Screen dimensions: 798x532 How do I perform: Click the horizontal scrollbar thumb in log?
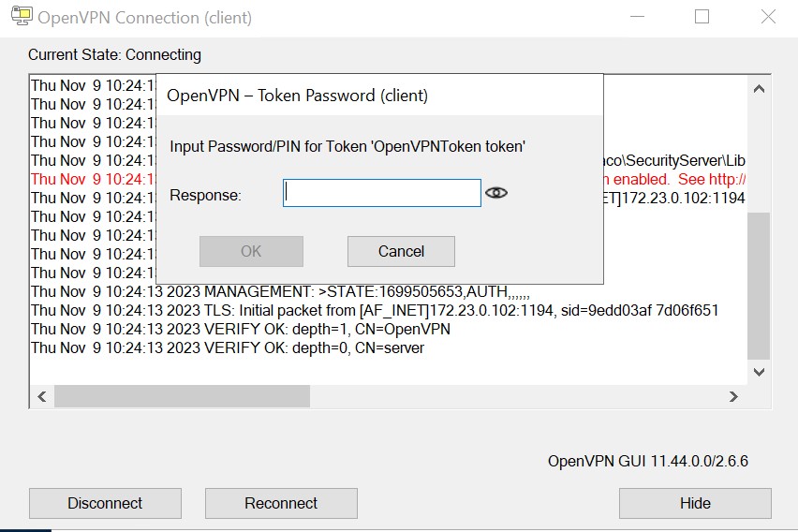pyautogui.click(x=183, y=396)
